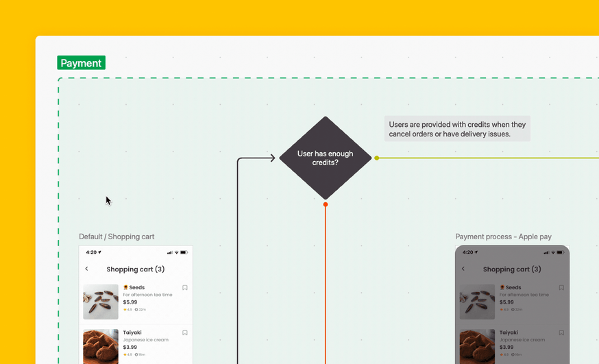
Task: Open the Taiyaki product thumbnail in the Apple pay frame
Action: pos(477,346)
